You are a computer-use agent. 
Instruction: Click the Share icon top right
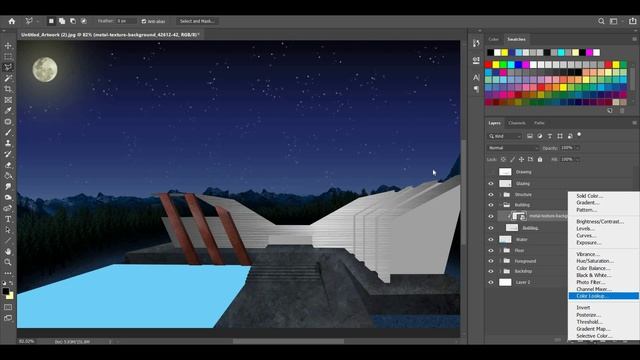point(632,21)
